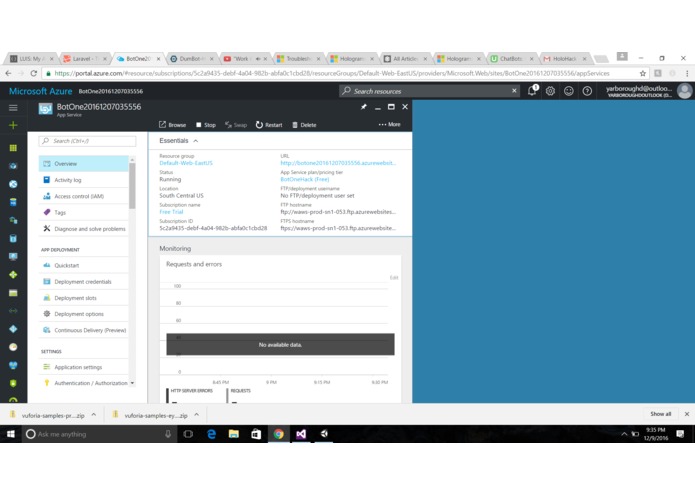Click the account avatar picture
The height and width of the screenshot is (494, 695).
point(685,91)
